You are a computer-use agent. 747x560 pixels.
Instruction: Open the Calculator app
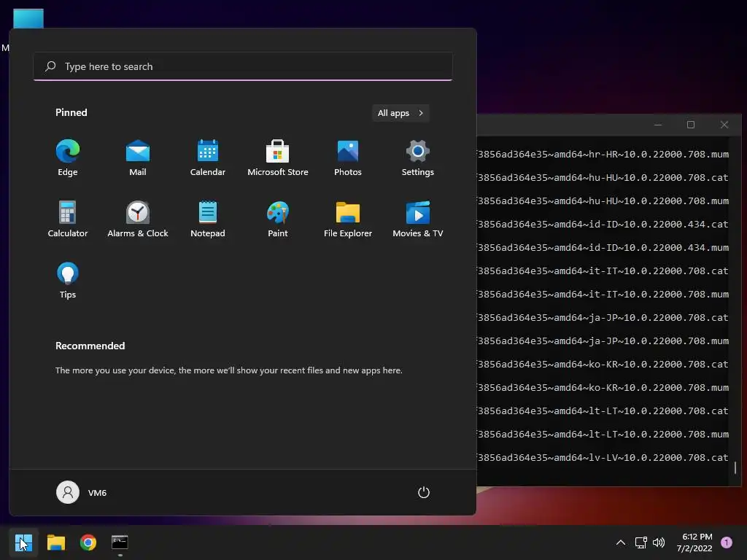tap(68, 219)
